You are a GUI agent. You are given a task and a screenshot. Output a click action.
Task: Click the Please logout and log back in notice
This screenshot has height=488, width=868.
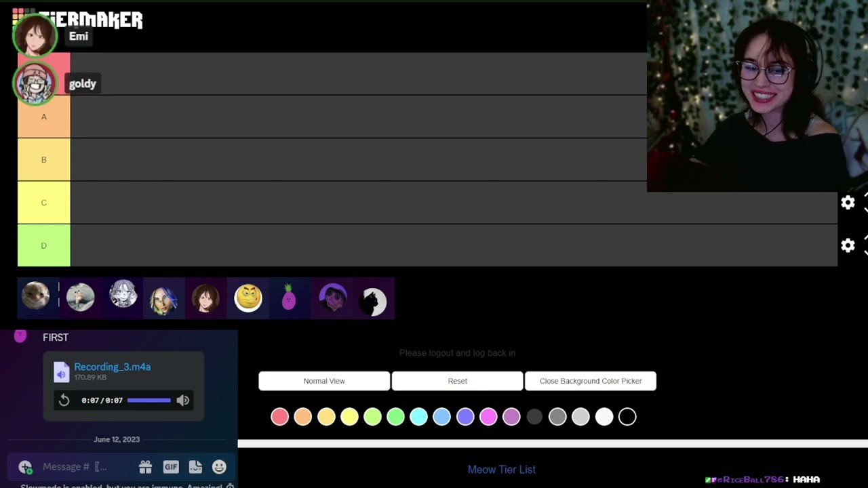click(458, 353)
